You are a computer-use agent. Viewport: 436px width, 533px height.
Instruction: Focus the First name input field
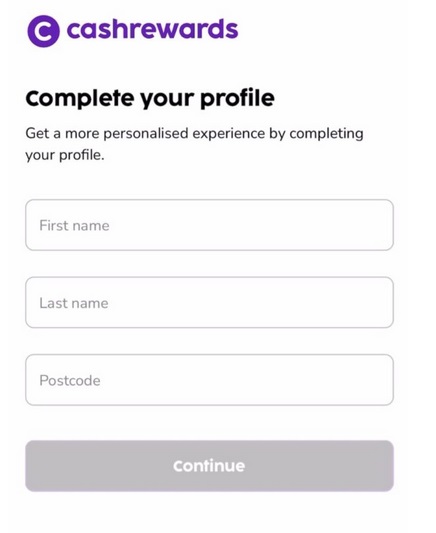coord(209,225)
